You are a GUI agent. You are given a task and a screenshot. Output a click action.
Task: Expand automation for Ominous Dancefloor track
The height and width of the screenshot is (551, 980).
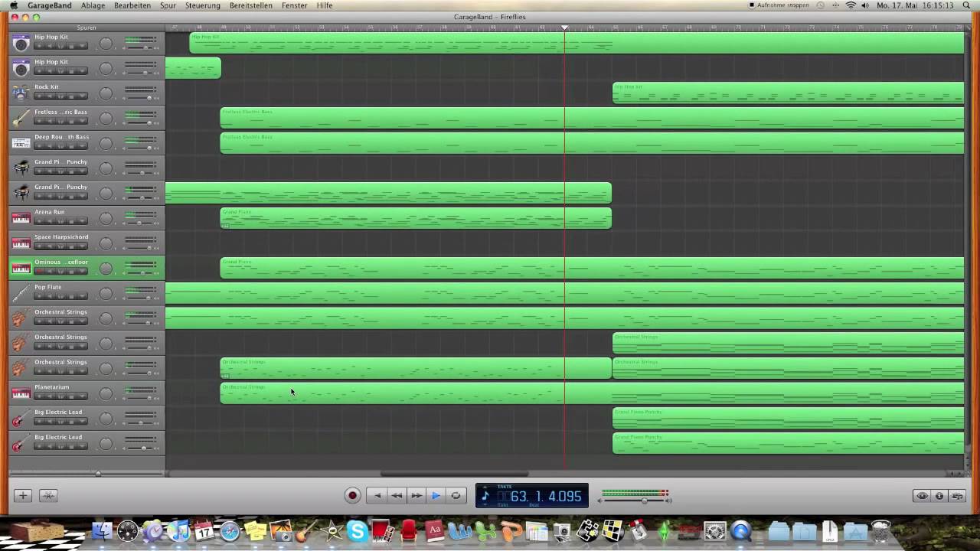click(82, 271)
